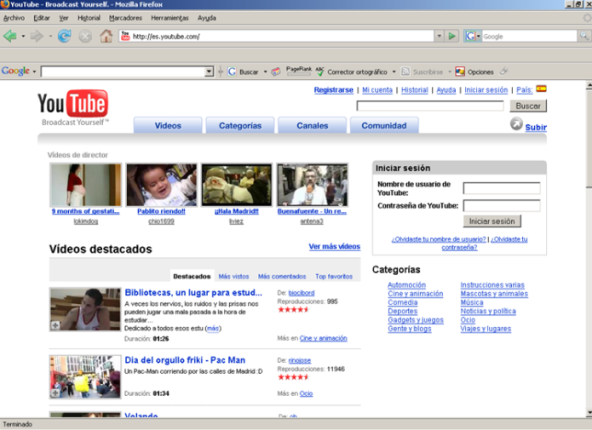Screen dimensions: 592x430
Task: Reload the page with the refresh icon
Action: click(65, 36)
